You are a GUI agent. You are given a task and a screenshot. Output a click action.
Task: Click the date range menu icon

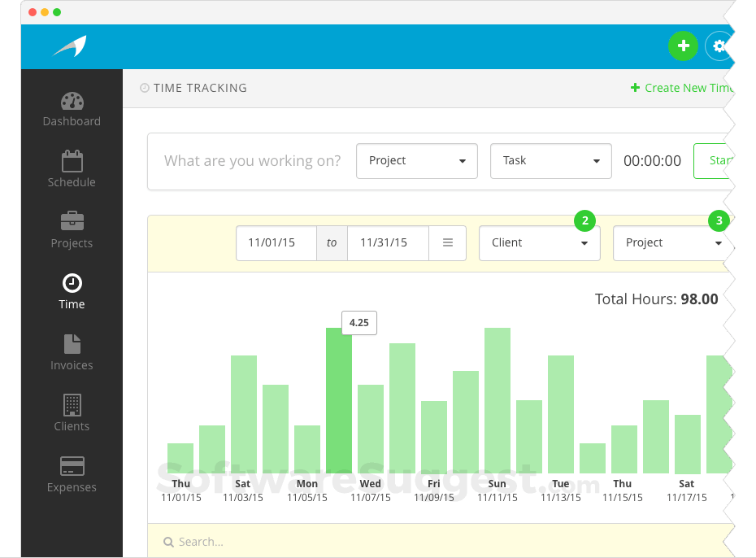click(447, 243)
